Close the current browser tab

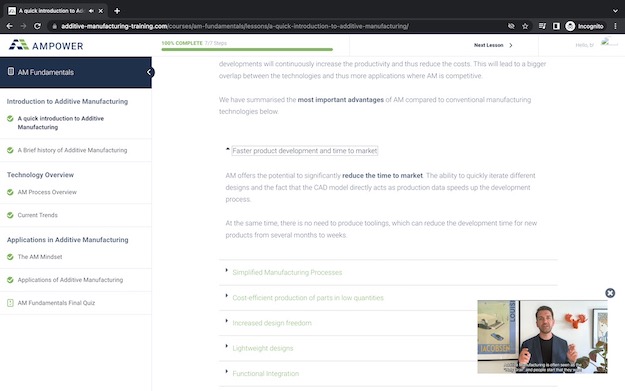pyautogui.click(x=101, y=11)
